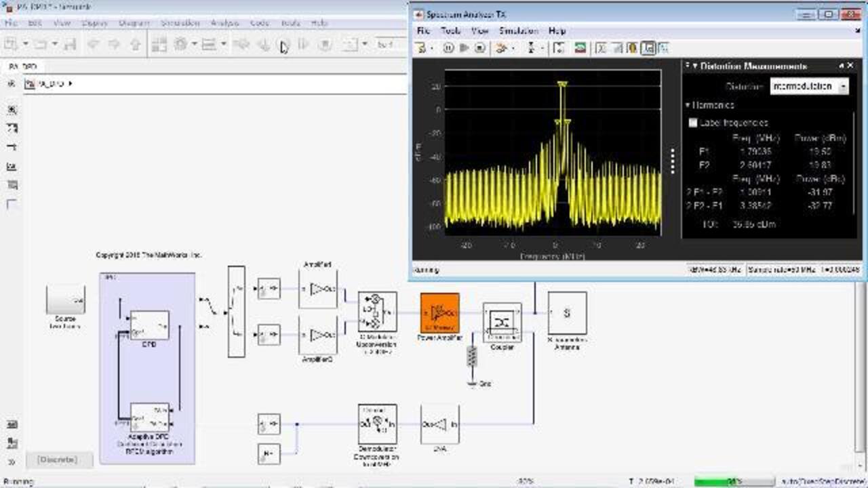The width and height of the screenshot is (868, 488).
Task: Click the Save model icon
Action: [x=67, y=45]
